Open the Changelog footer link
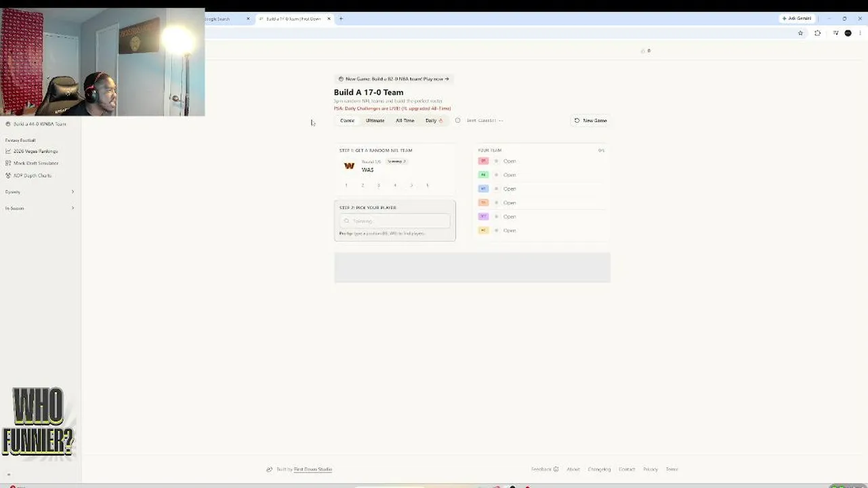Screen dimensions: 868x488 599,469
